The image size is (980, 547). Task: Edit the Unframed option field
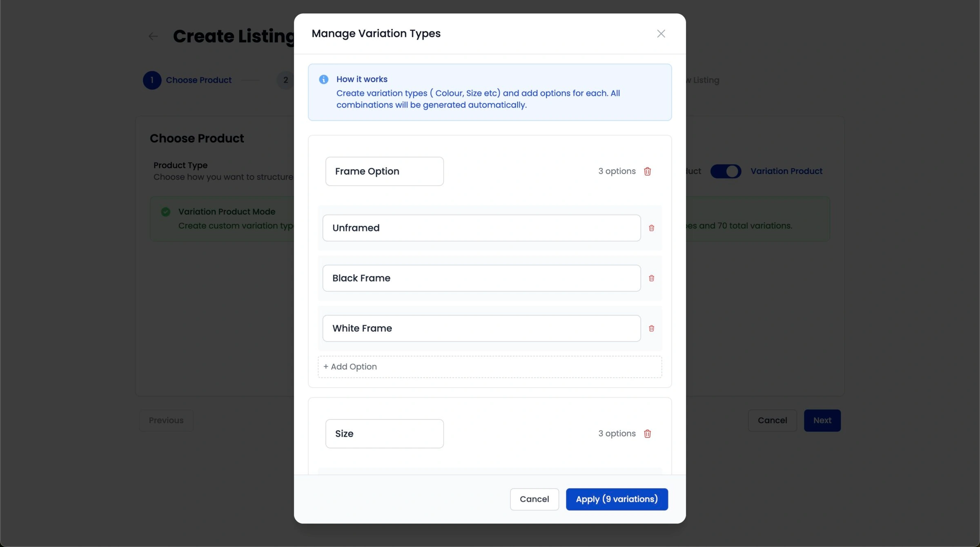481,228
